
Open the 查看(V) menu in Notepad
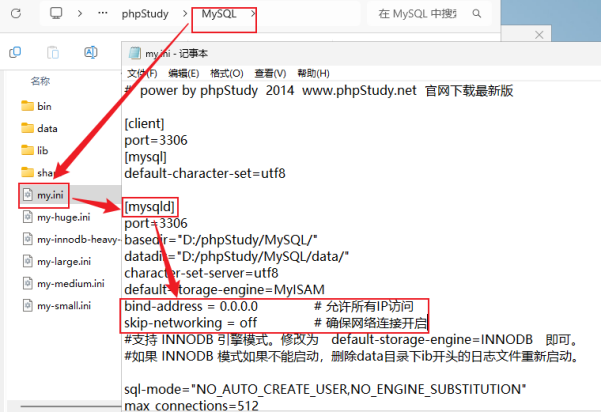click(270, 73)
